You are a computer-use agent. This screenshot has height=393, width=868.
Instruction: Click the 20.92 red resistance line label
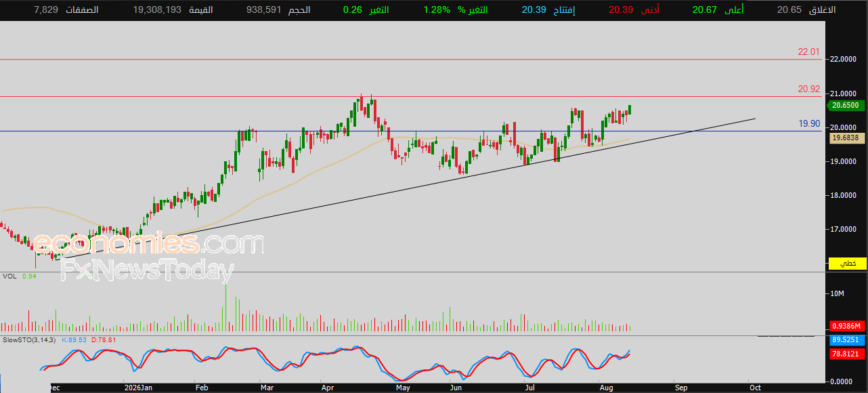[809, 89]
